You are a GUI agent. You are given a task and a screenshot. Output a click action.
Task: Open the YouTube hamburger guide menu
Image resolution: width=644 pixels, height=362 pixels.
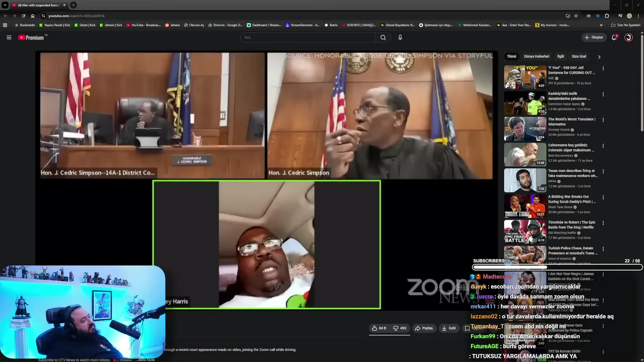pyautogui.click(x=9, y=37)
